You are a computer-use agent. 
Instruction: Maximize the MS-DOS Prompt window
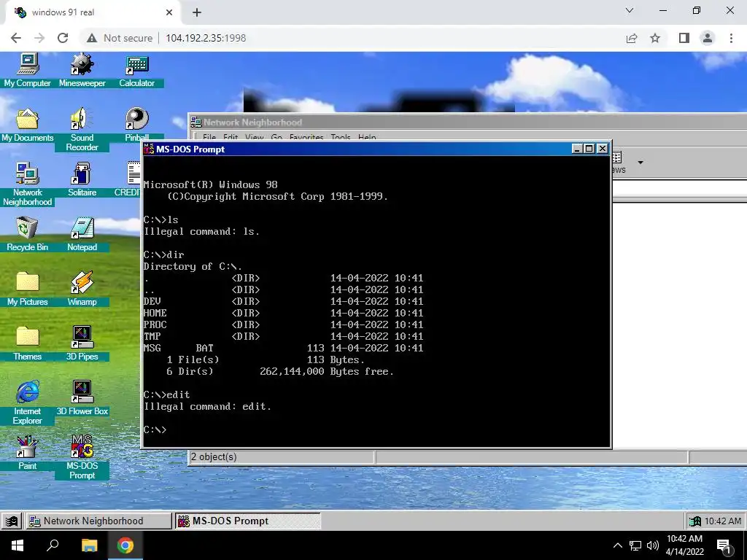pyautogui.click(x=589, y=149)
